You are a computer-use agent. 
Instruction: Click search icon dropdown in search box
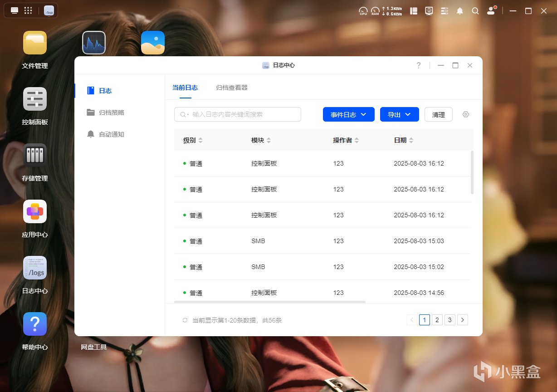click(185, 115)
